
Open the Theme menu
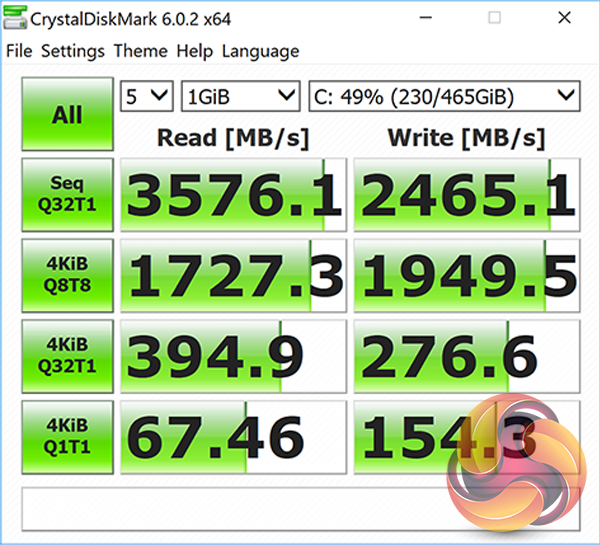(141, 51)
